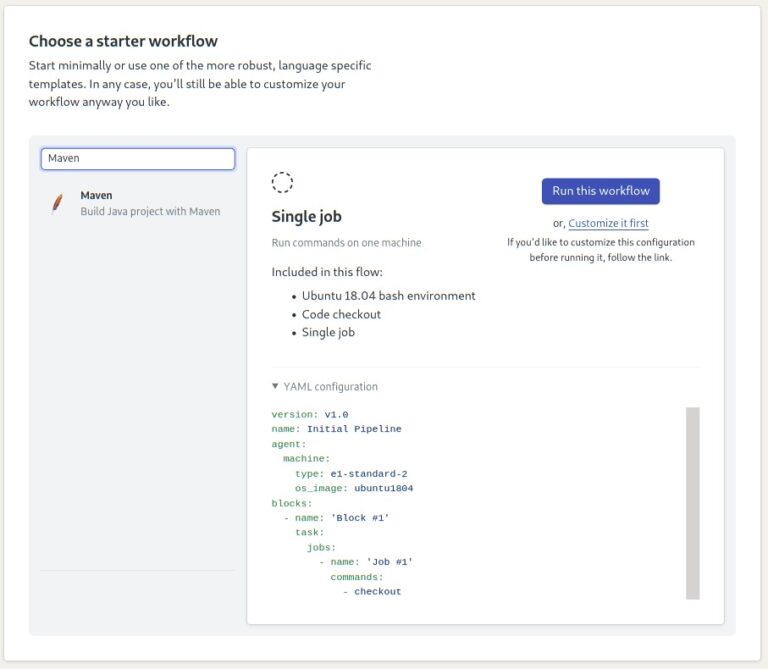Click the 'commands:' YAML line

click(357, 577)
